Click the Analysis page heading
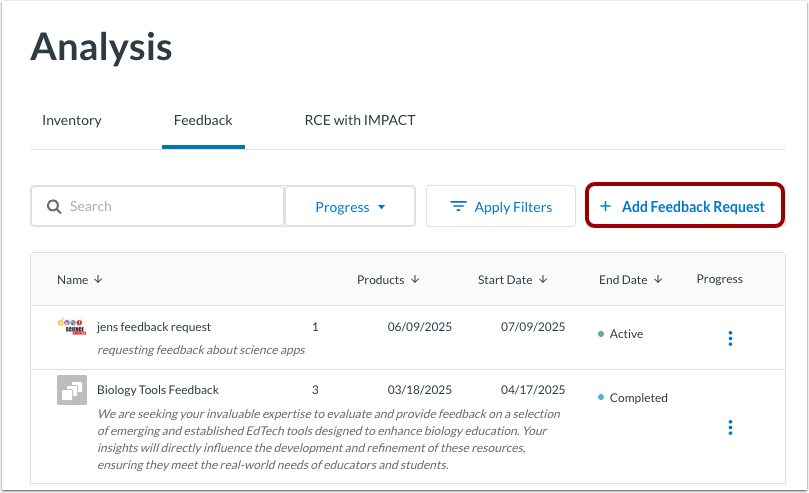 point(101,47)
